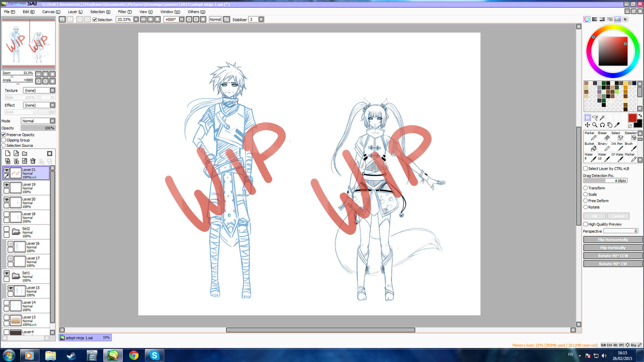This screenshot has width=644, height=362.
Task: Click the red foreground color swatch
Action: coord(632,118)
